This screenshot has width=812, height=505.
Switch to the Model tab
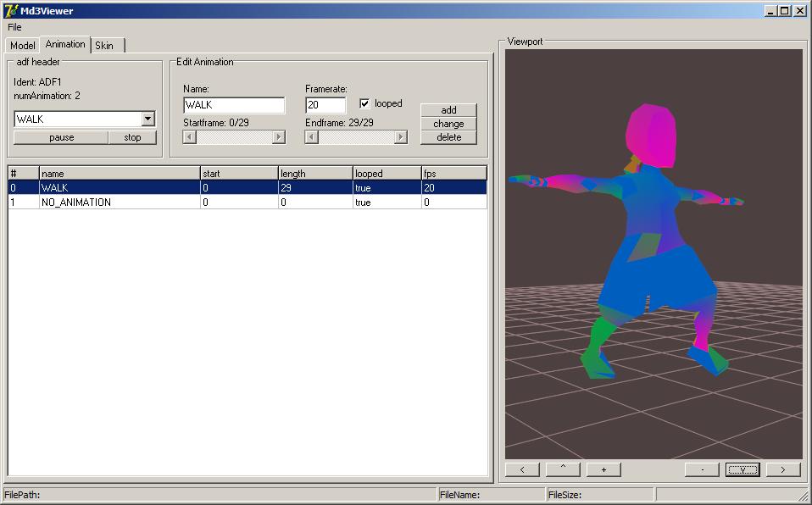tap(23, 46)
